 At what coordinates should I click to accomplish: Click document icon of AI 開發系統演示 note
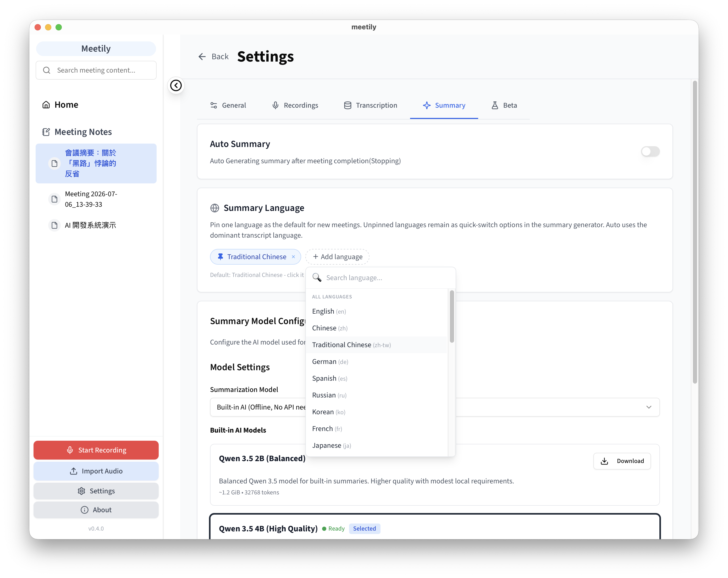pos(54,225)
